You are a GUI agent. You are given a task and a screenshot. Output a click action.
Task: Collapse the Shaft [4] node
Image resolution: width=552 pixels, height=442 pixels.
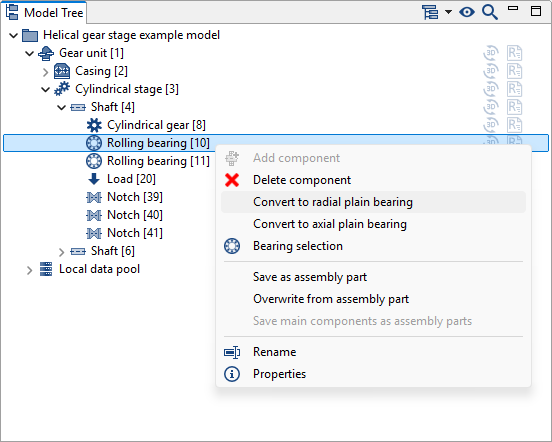[62, 107]
